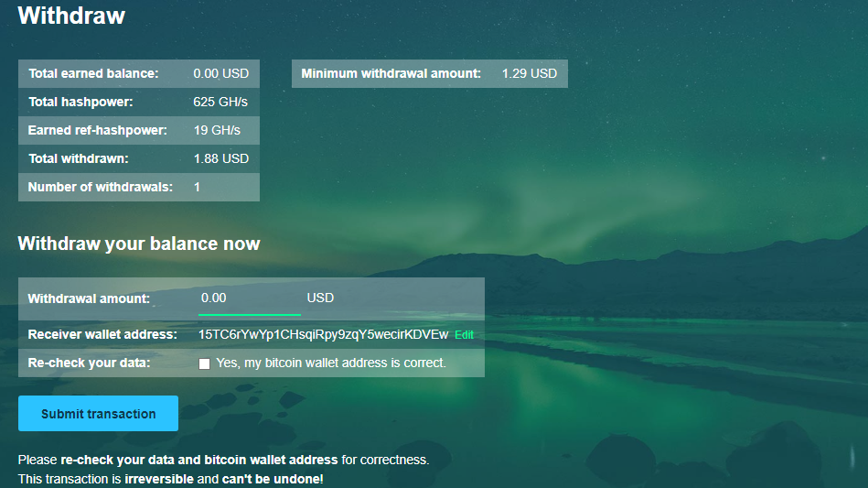
Task: Click the 'Yes, my bitcoin wallet address is correct' label
Action: coord(331,363)
